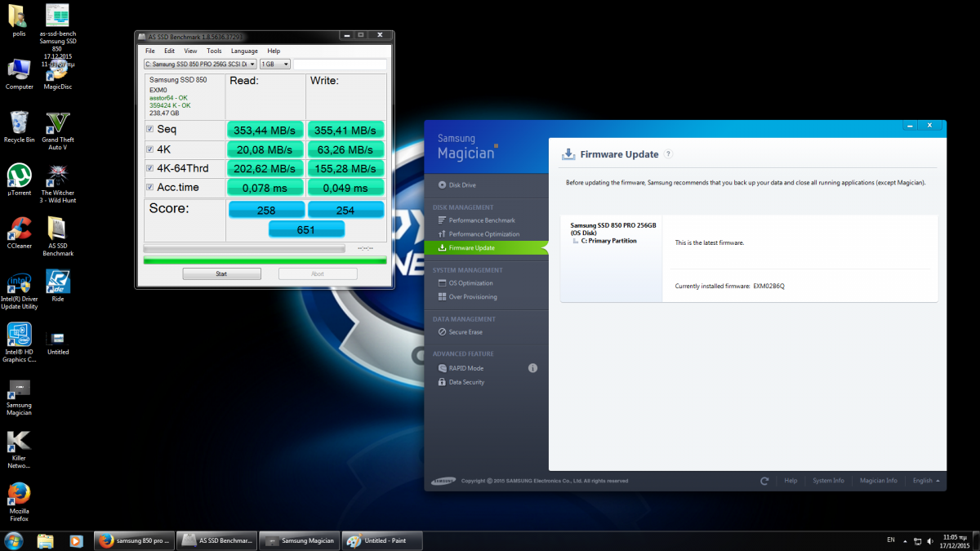The image size is (980, 551).
Task: Click the Seq read result 353,44 MB/s
Action: [x=265, y=130]
